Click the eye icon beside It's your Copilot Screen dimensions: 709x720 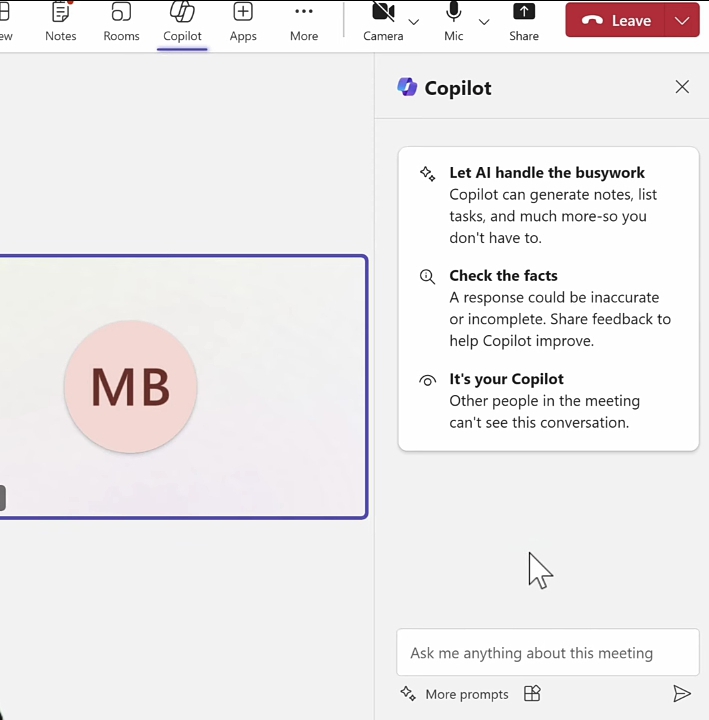tap(428, 381)
